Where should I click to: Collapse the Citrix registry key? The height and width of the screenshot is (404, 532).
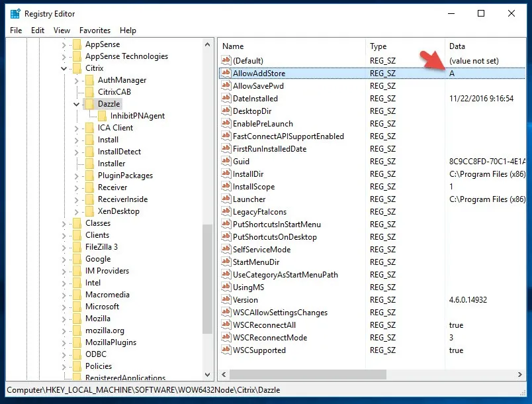(64, 68)
